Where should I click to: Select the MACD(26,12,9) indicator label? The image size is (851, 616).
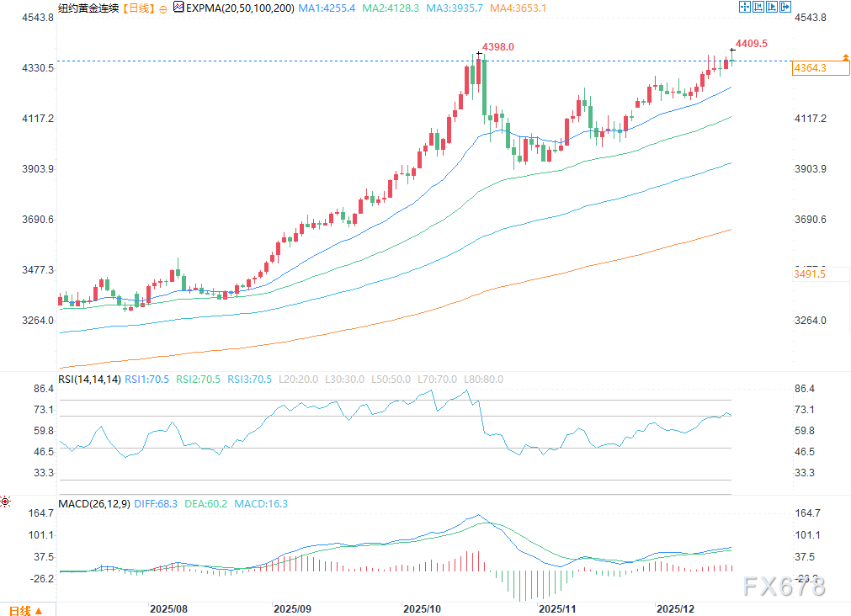[x=95, y=504]
